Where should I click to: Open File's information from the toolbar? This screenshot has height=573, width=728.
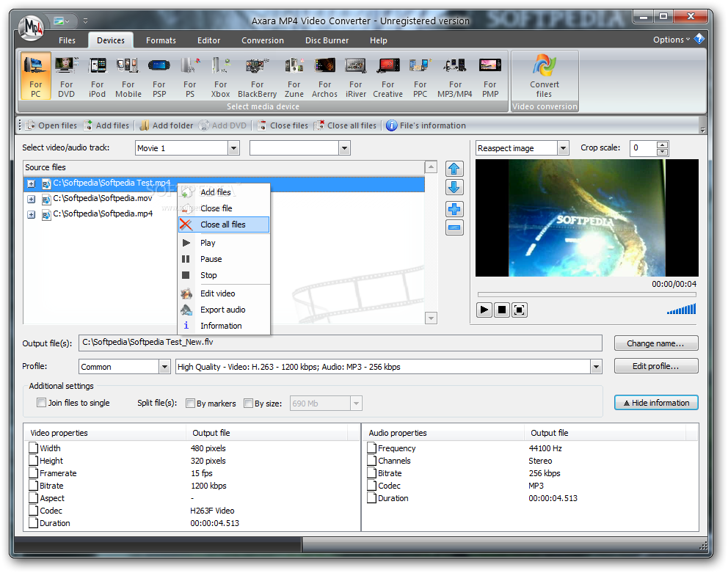(426, 125)
